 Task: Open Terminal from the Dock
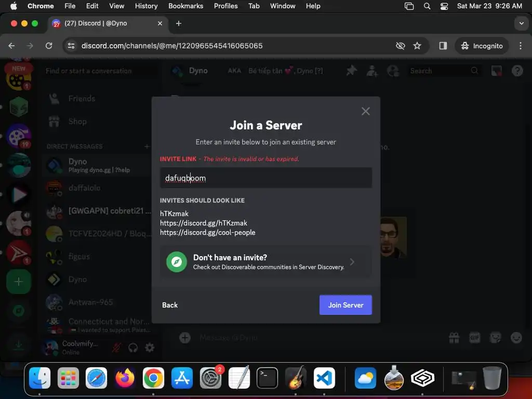[267, 378]
